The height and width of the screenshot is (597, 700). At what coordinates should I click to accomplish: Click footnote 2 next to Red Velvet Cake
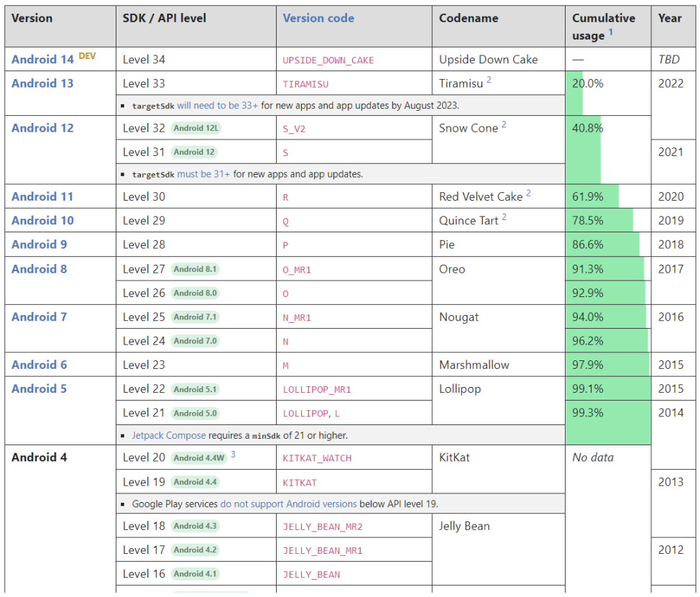[x=528, y=193]
